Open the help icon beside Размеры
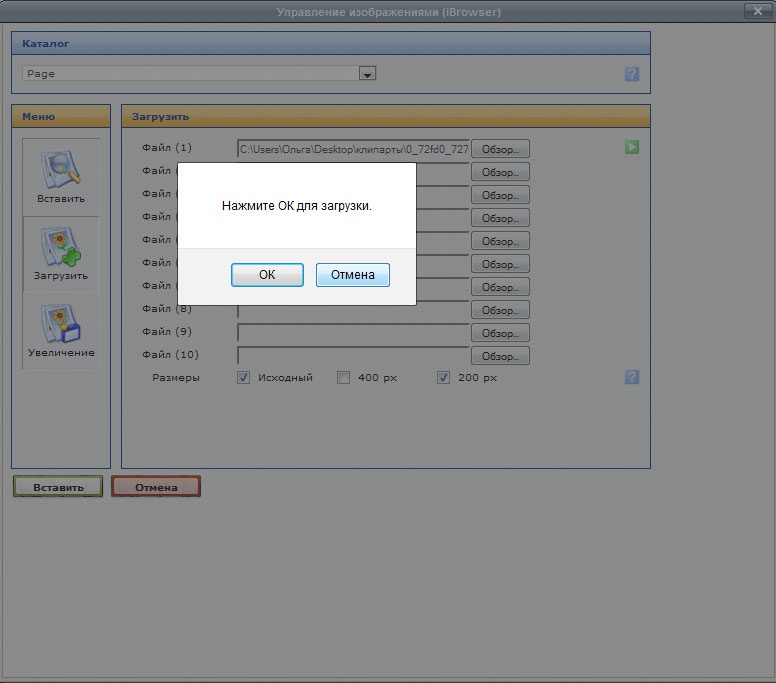776x683 pixels. [x=631, y=377]
